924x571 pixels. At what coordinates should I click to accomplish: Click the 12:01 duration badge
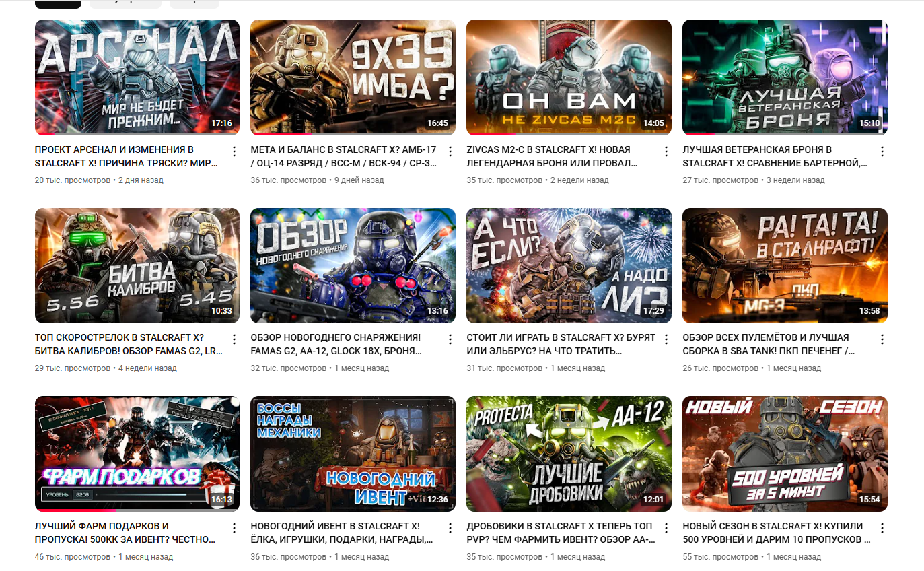click(653, 500)
